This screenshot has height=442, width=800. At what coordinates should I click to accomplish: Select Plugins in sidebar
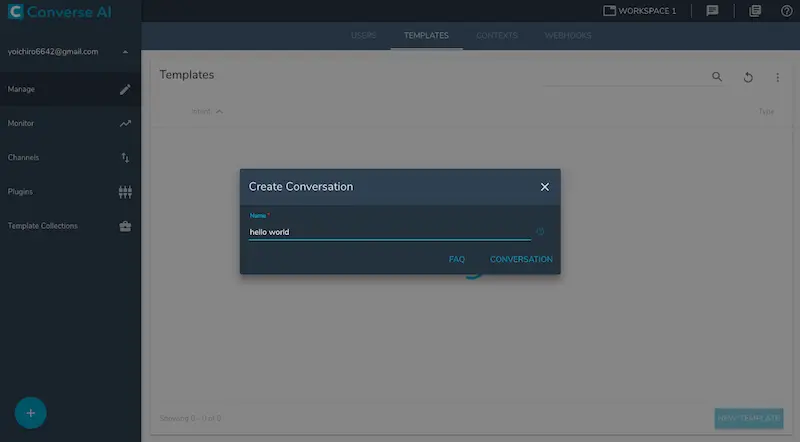pyautogui.click(x=70, y=192)
